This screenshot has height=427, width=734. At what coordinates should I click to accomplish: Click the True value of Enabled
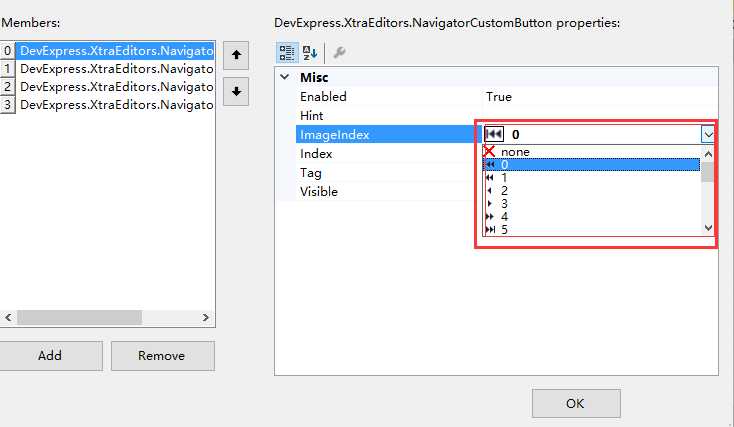click(x=499, y=96)
